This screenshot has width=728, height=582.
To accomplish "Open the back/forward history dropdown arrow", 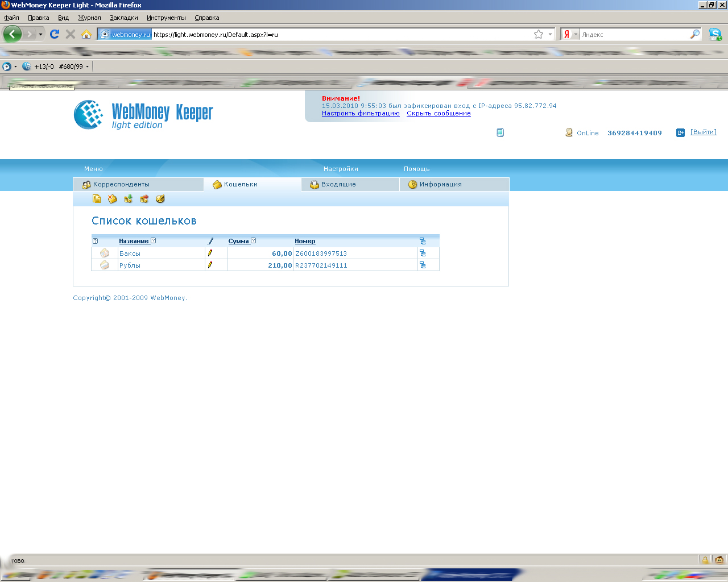I will [x=40, y=35].
